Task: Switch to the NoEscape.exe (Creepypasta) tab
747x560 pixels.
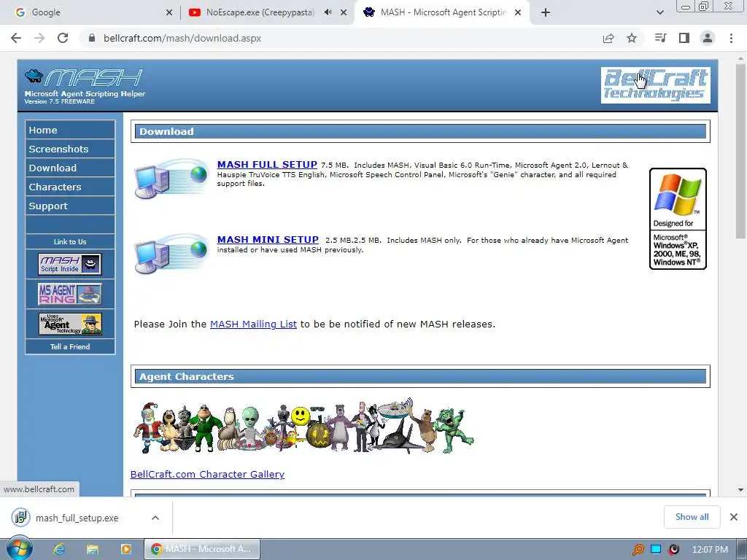Action: [x=260, y=12]
